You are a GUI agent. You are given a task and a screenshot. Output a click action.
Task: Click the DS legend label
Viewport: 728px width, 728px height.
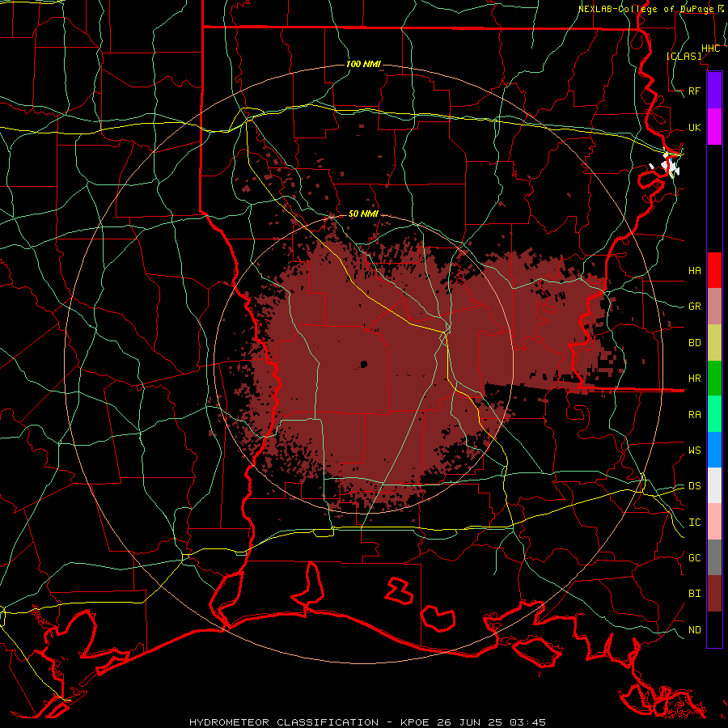(x=694, y=485)
